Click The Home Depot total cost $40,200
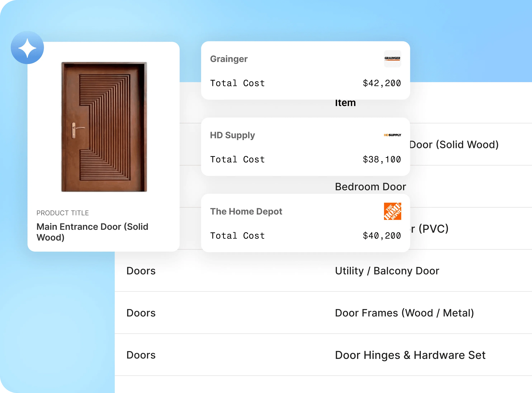Image resolution: width=532 pixels, height=393 pixels. tap(382, 236)
